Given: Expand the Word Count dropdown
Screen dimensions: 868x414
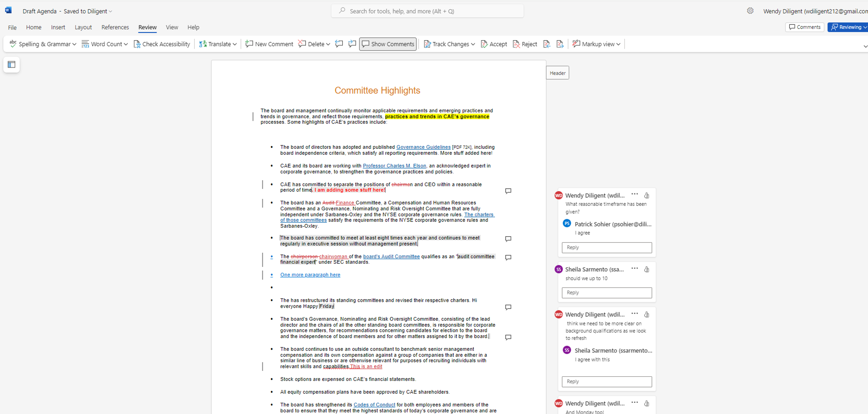Looking at the screenshot, I should click(x=126, y=44).
